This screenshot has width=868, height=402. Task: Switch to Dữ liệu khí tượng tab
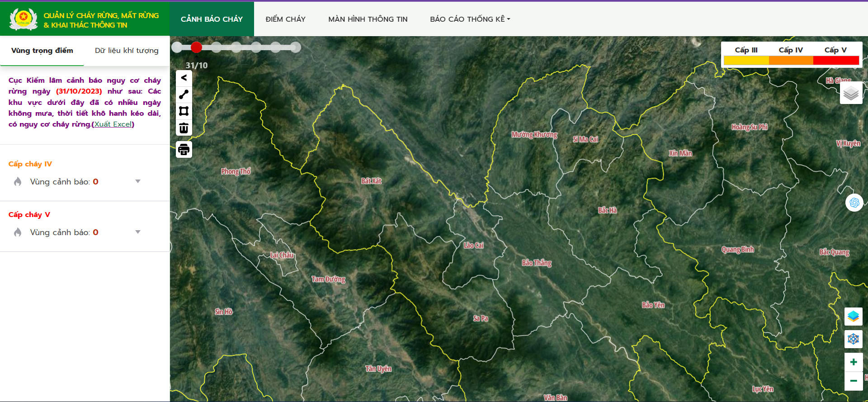[127, 51]
